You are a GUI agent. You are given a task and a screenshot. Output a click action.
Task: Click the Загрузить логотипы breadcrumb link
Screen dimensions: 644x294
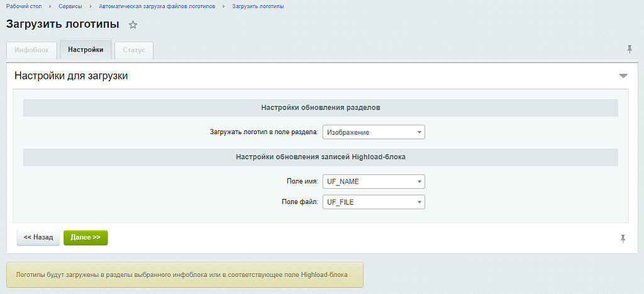tap(258, 6)
